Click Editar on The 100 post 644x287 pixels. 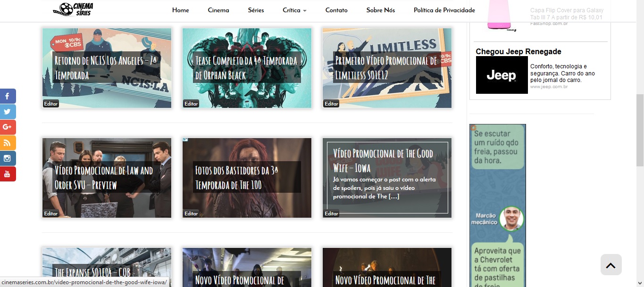191,213
